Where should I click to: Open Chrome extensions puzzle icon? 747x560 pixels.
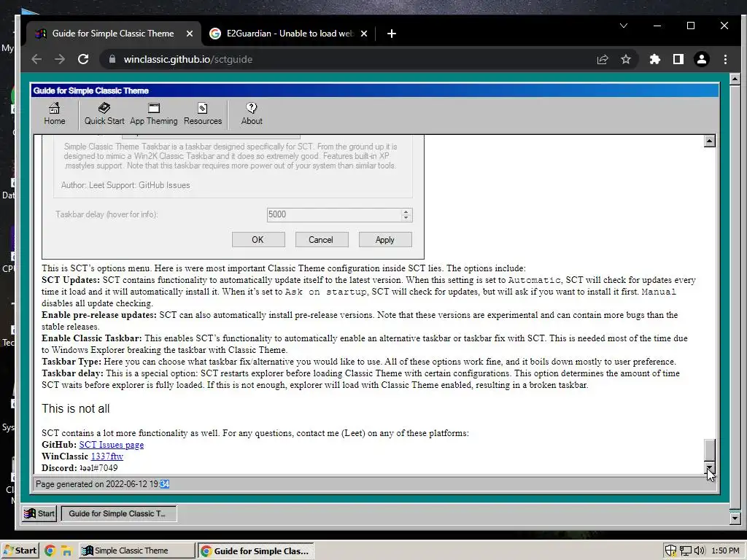tap(655, 59)
